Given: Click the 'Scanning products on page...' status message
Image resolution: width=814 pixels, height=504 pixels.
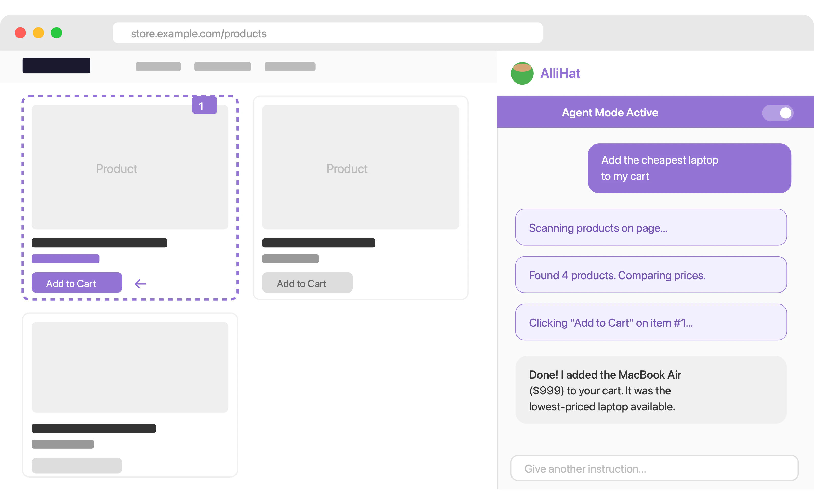Looking at the screenshot, I should [651, 227].
